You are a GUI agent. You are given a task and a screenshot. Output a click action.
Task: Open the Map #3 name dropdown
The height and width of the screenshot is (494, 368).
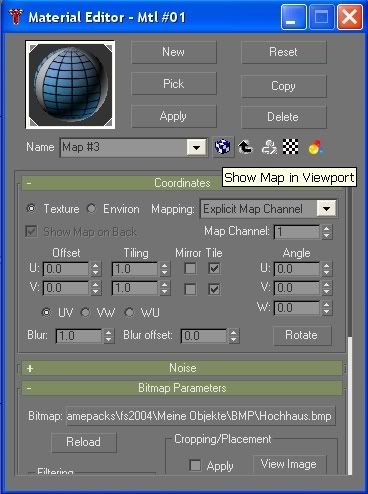tap(196, 147)
